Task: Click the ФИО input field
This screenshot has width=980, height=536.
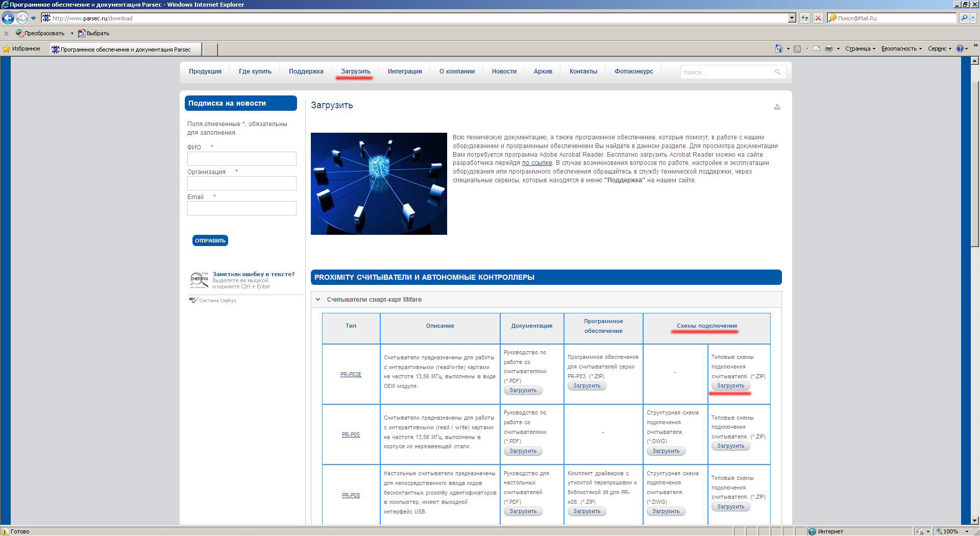Action: (x=241, y=159)
